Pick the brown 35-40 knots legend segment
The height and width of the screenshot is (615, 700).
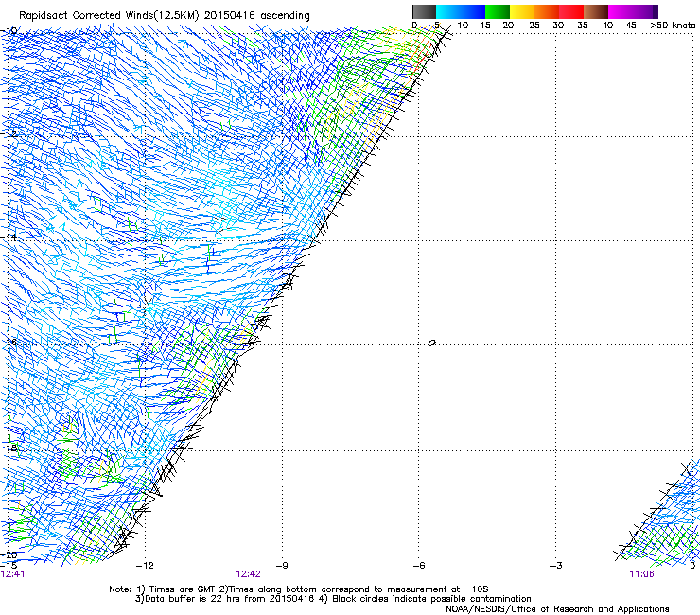coord(596,11)
